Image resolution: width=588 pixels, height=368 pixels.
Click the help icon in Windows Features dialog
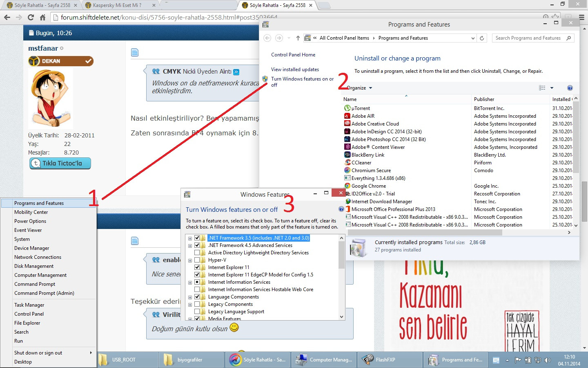click(x=341, y=209)
